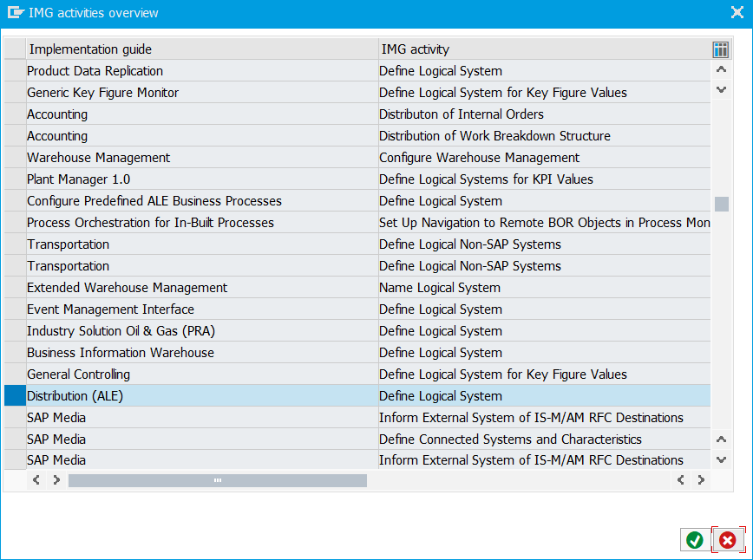Click 'Industry Solution Oil & Gas (PRA)' cell
Viewport: 753px width, 560px height.
click(x=202, y=331)
